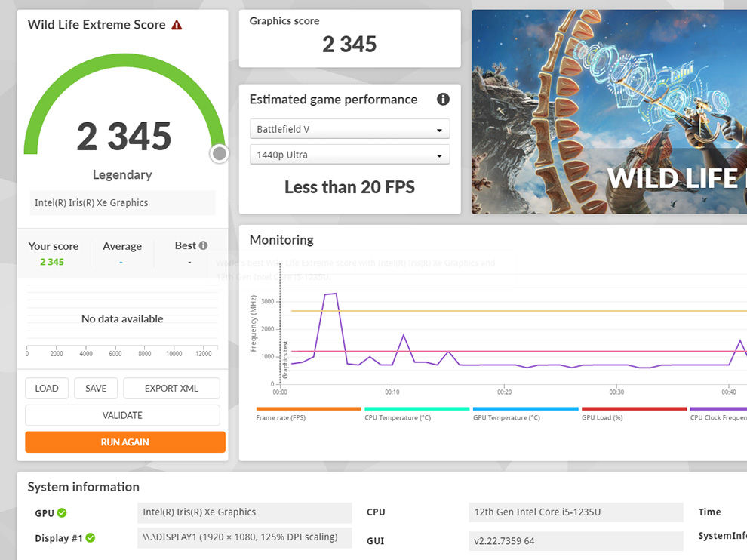Toggle the CPU Temperature (°C) legend item
The width and height of the screenshot is (747, 560).
417,414
